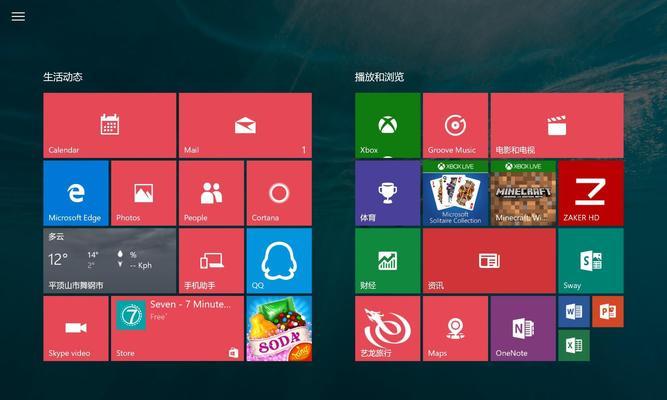Open the Sway tile

[x=591, y=261]
